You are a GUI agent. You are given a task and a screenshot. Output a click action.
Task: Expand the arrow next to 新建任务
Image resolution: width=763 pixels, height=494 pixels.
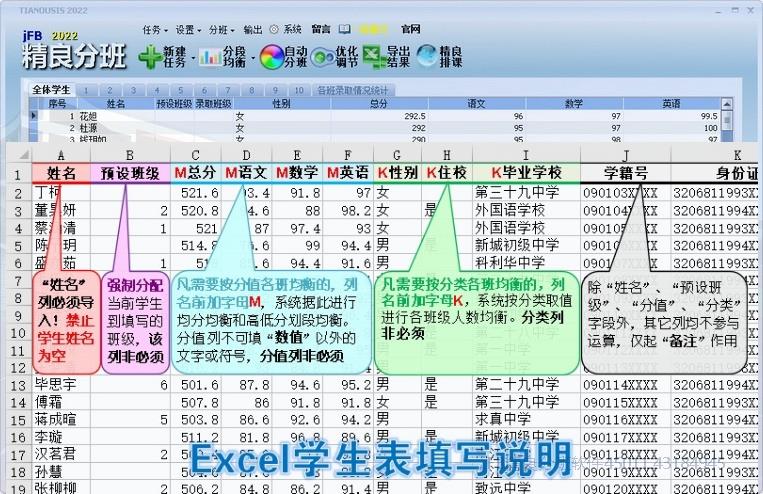coord(193,58)
